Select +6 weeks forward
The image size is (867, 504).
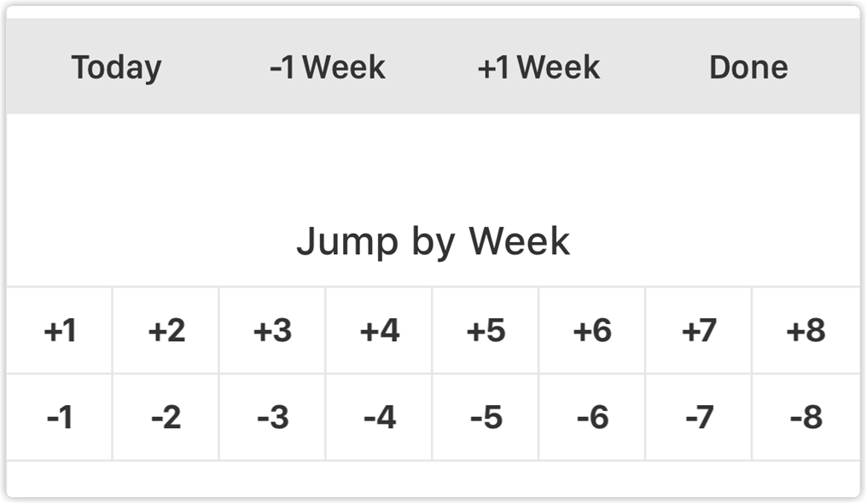pos(592,331)
